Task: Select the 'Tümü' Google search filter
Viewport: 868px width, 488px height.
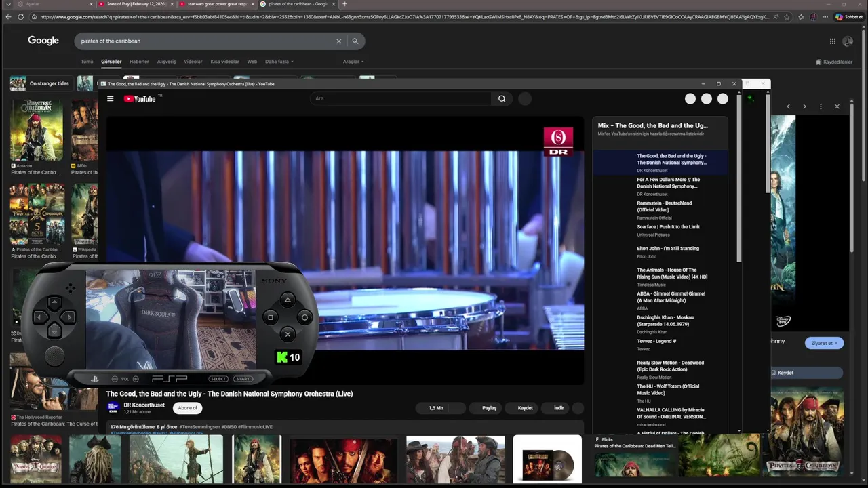Action: click(87, 62)
